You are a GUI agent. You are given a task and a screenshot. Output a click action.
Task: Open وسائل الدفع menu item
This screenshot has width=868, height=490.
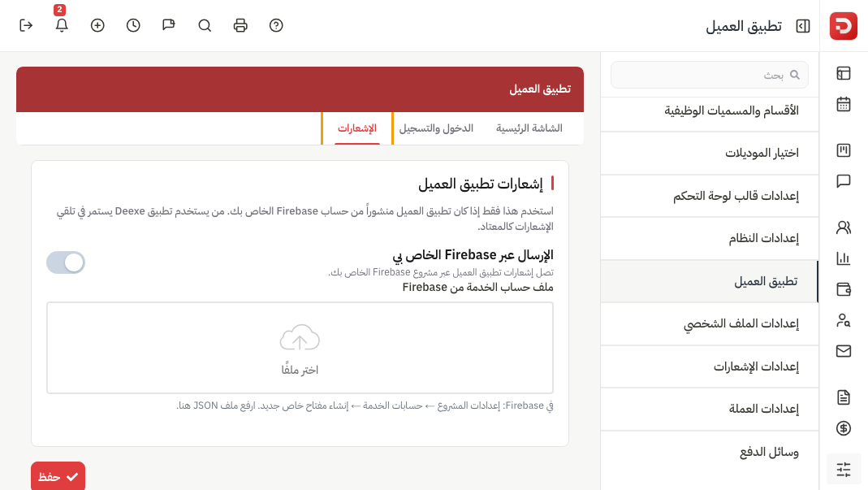coord(710,452)
